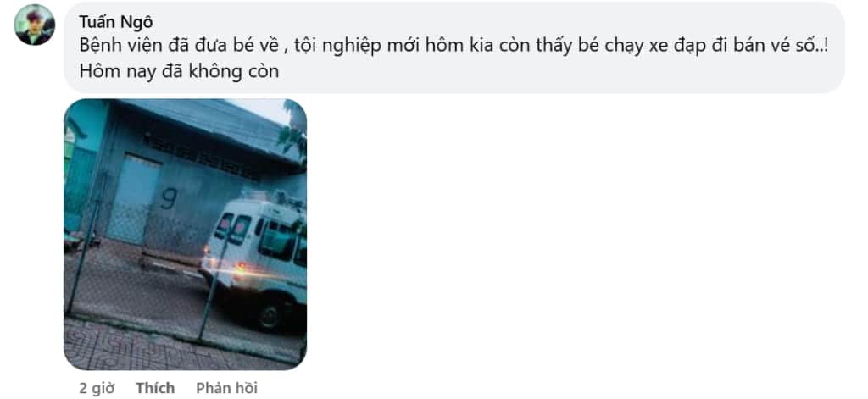
Task: Click the tree leaves in photo corner
Action: 293,130
